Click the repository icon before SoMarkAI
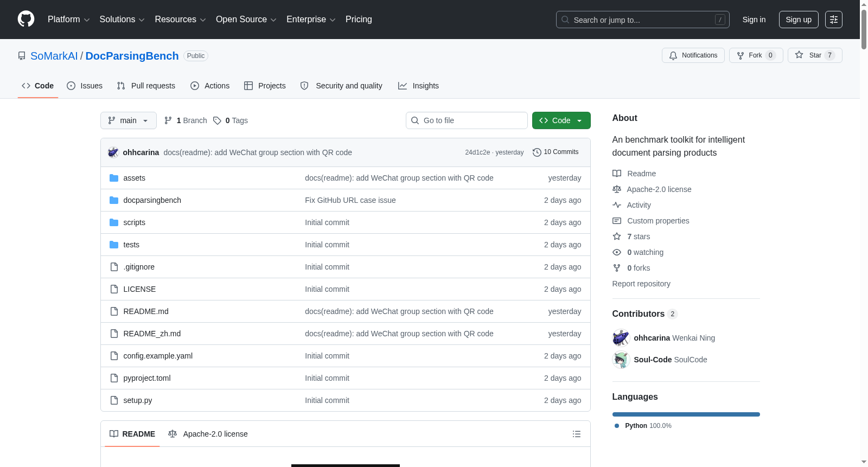This screenshot has width=868, height=467. [x=22, y=56]
